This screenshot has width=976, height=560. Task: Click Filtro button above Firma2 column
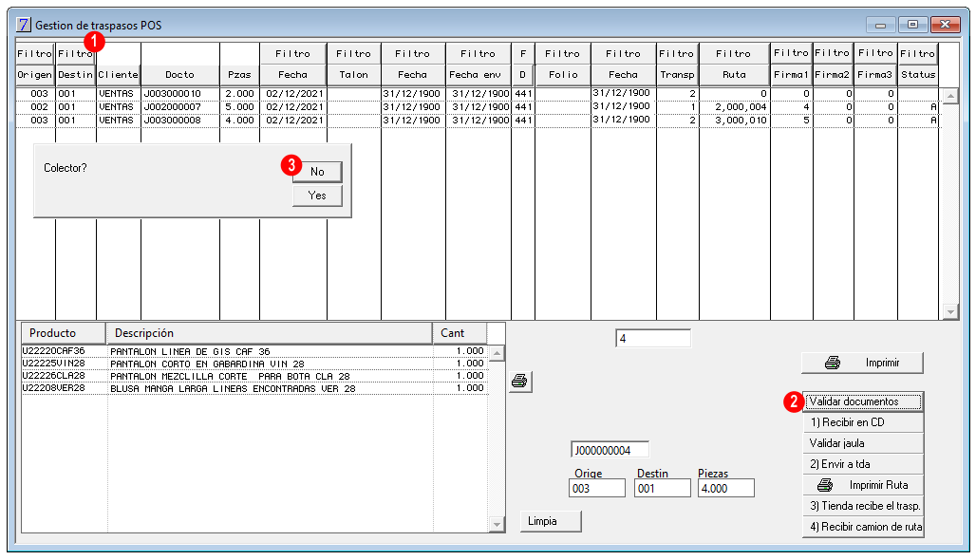[833, 53]
